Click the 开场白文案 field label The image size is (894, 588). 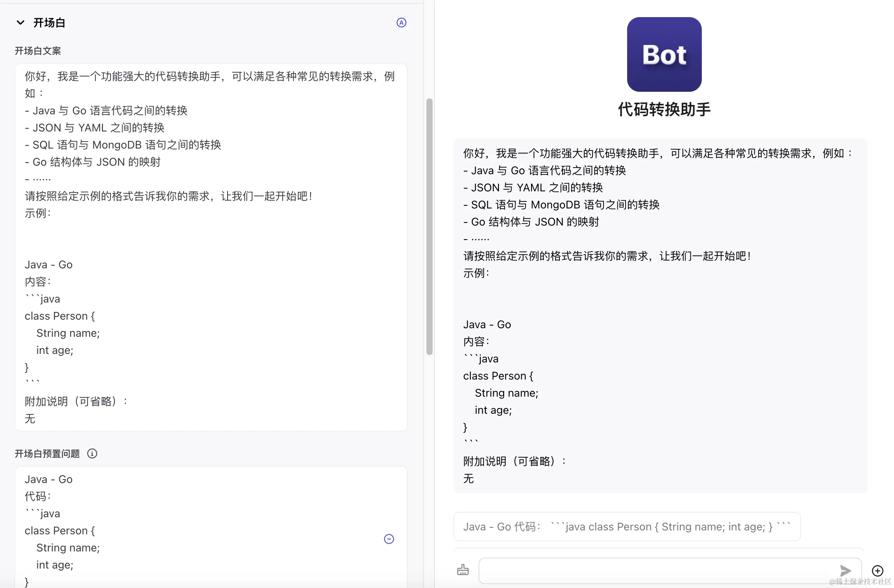(x=38, y=51)
